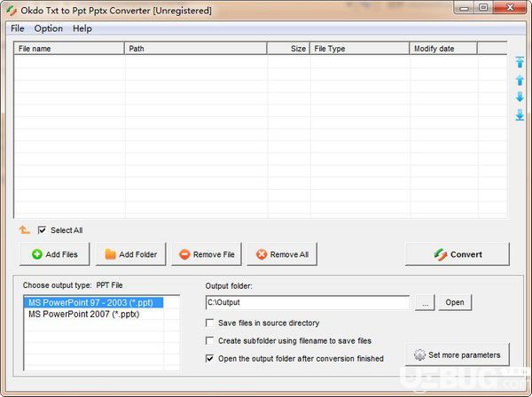Move file down one position arrow
Image resolution: width=532 pixels, height=397 pixels.
click(520, 97)
